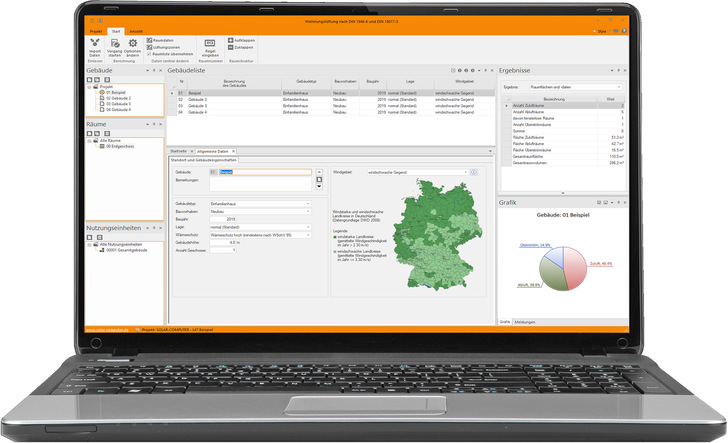Click Zuklappen collapse icon in ribbon

point(231,47)
